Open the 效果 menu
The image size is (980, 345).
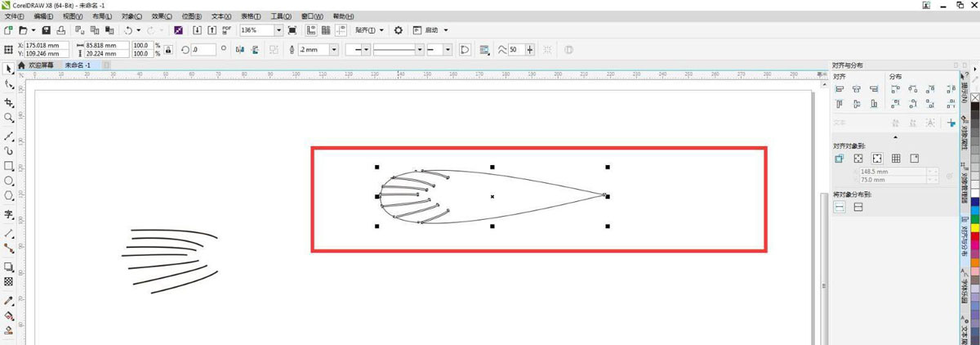tap(163, 16)
